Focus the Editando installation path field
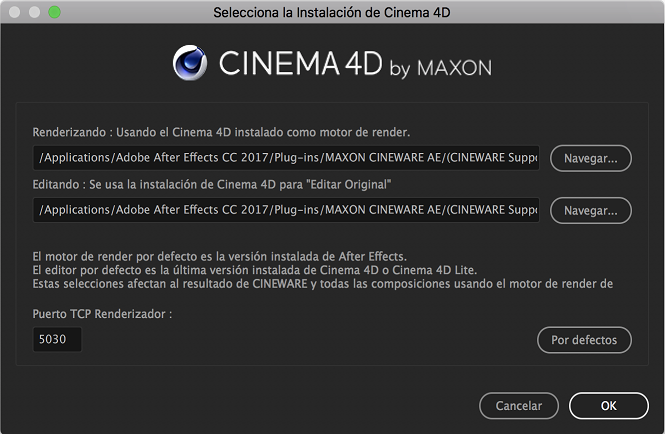Screen dimensions: 665x434 (286, 210)
